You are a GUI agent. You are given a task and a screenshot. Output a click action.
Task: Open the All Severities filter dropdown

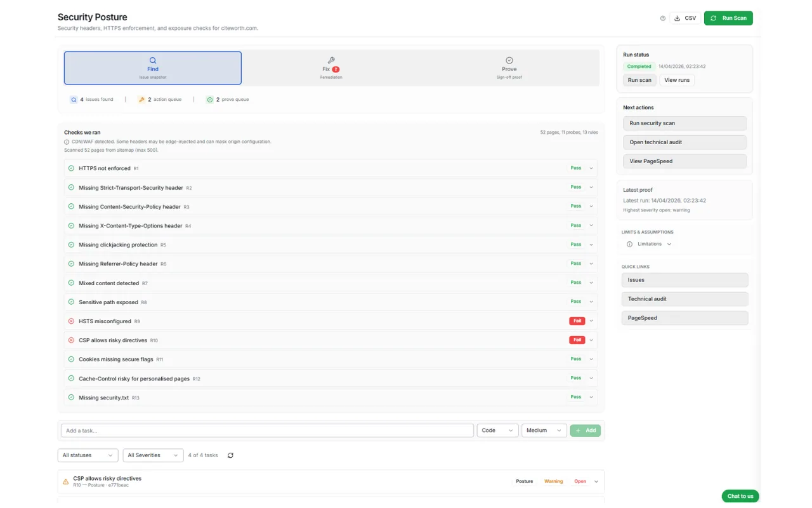pos(153,455)
